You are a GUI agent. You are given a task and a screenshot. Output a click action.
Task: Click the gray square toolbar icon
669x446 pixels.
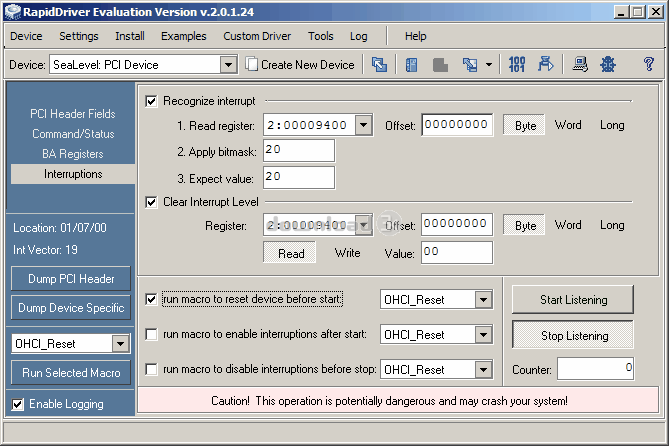(x=440, y=65)
